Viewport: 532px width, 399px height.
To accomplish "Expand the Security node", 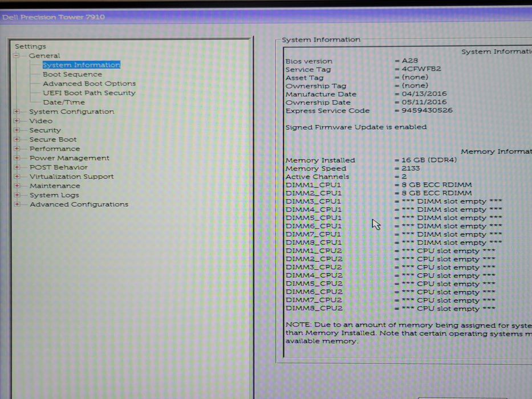I will (x=17, y=130).
